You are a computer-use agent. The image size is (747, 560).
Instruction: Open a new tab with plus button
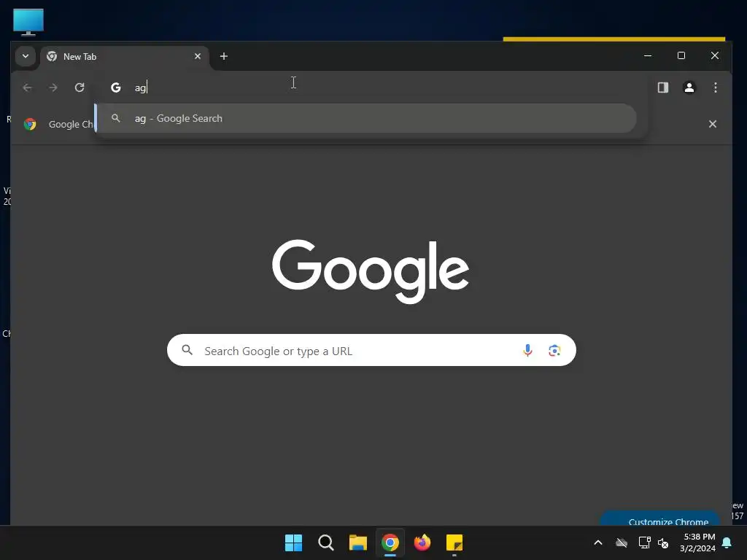[223, 56]
